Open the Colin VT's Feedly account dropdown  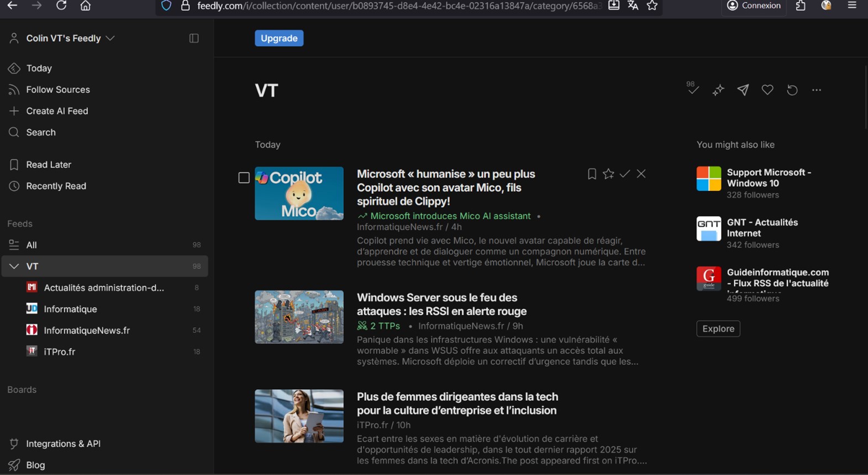click(x=70, y=38)
